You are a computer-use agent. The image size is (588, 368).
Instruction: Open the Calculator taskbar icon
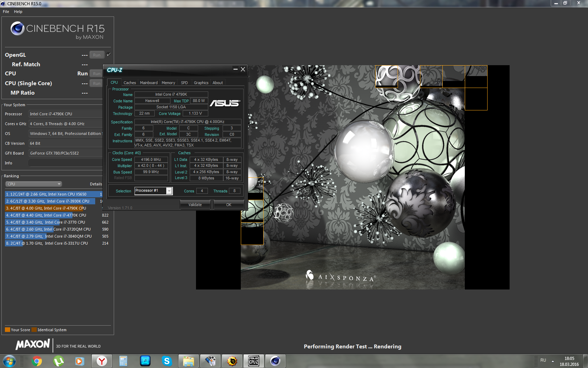123,361
